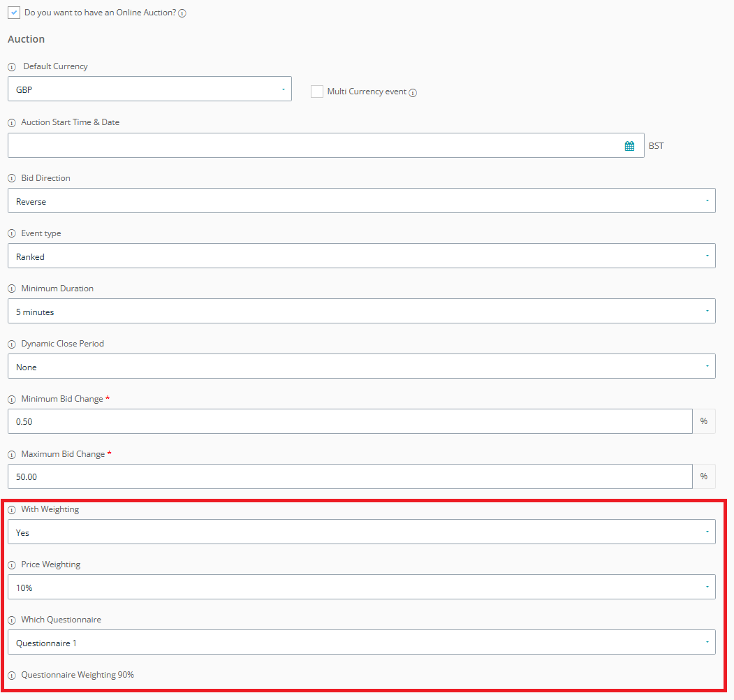
Task: Click the Multi Currency event label
Action: (x=367, y=92)
